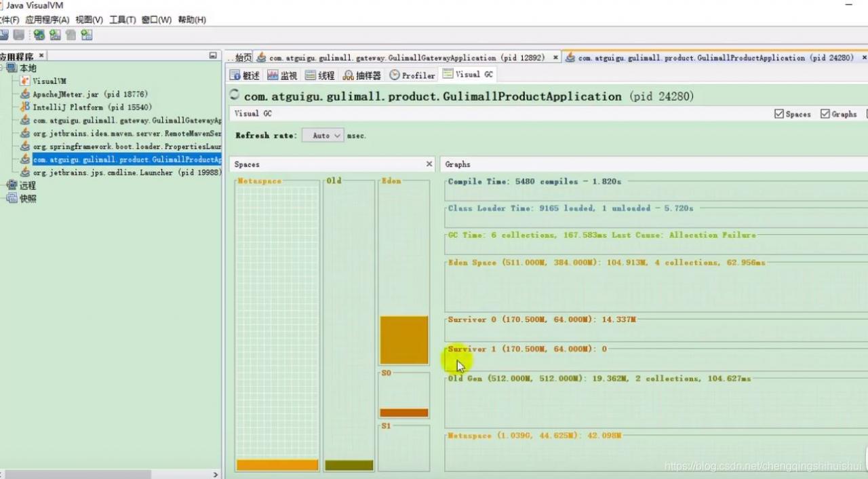
Task: Open the 文件(F) File menu
Action: [x=9, y=20]
